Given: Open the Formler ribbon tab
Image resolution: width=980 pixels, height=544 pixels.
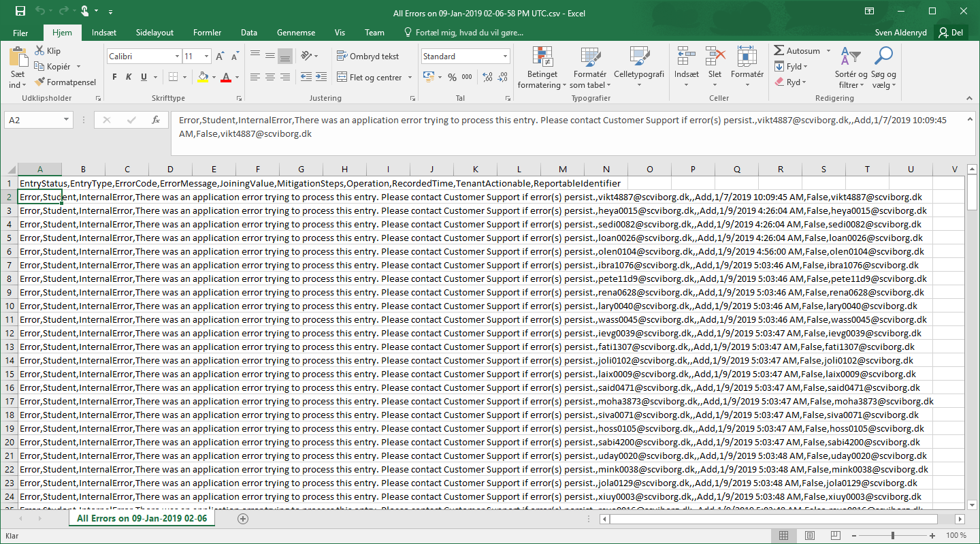Looking at the screenshot, I should [207, 33].
